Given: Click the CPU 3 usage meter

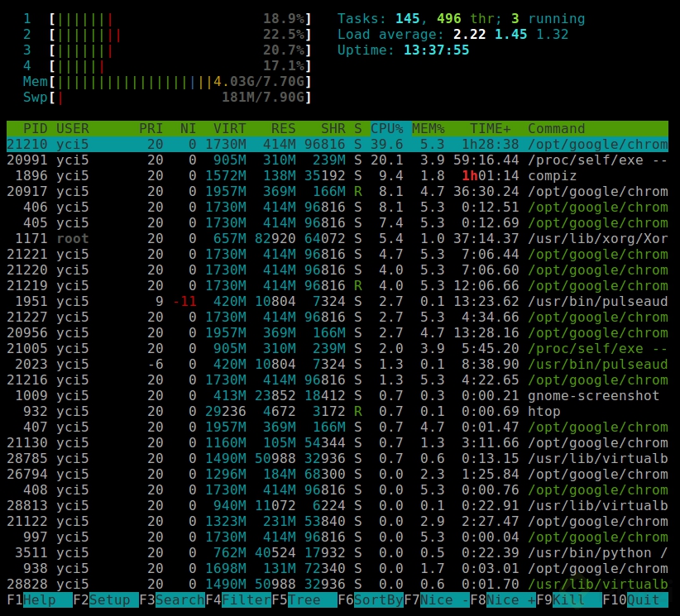Looking at the screenshot, I should [167, 50].
